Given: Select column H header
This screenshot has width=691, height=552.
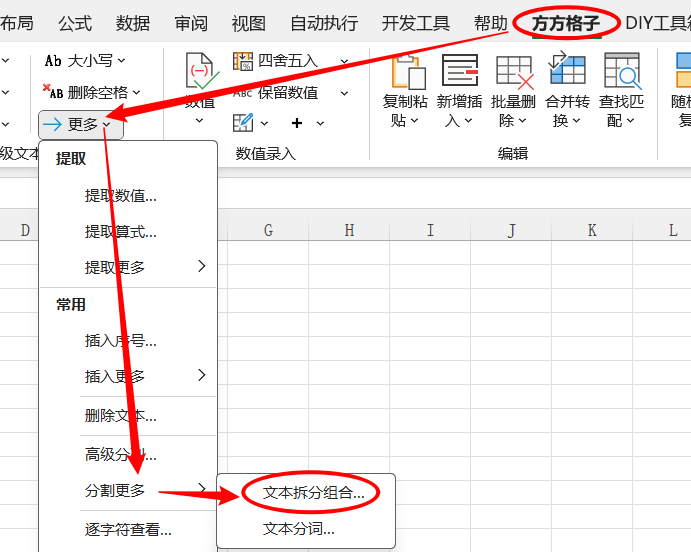Looking at the screenshot, I should [x=349, y=230].
